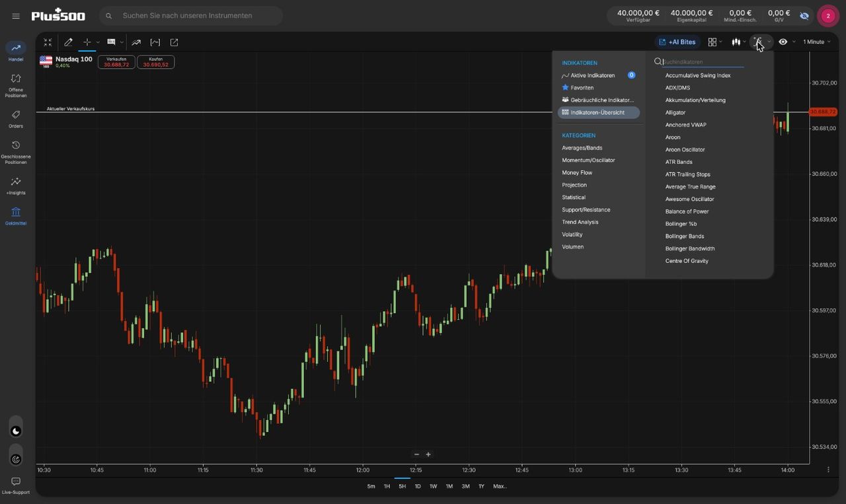Click the Kaufen price button
The image size is (846, 504).
(156, 62)
